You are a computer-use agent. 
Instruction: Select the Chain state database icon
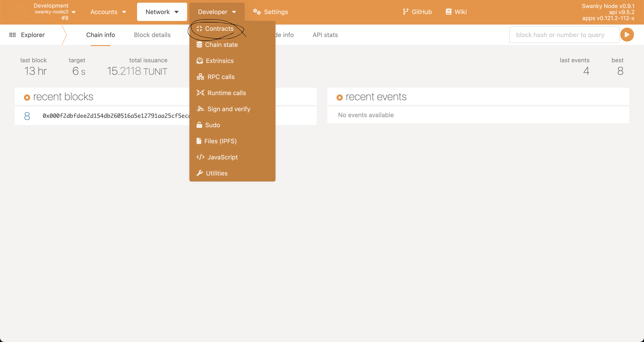(x=199, y=45)
